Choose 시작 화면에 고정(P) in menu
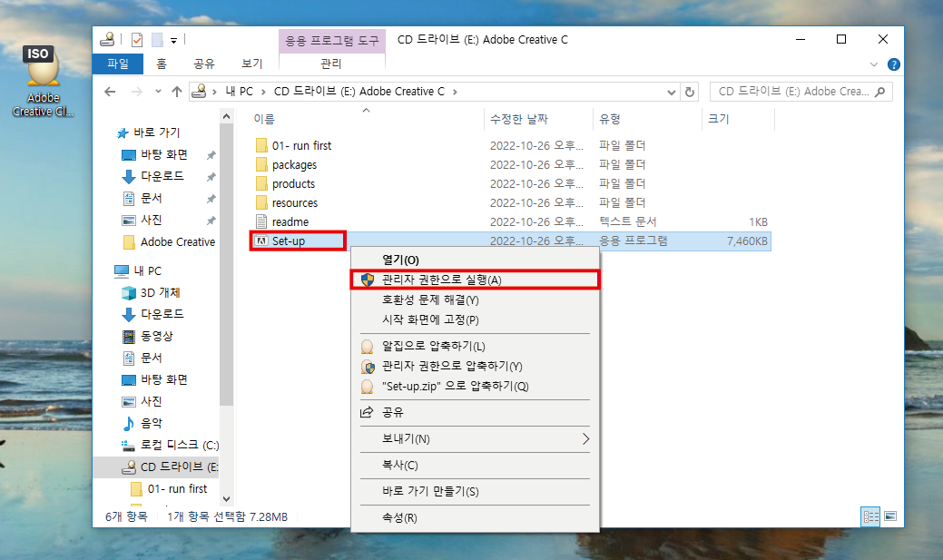Image resolution: width=943 pixels, height=560 pixels. point(475,319)
